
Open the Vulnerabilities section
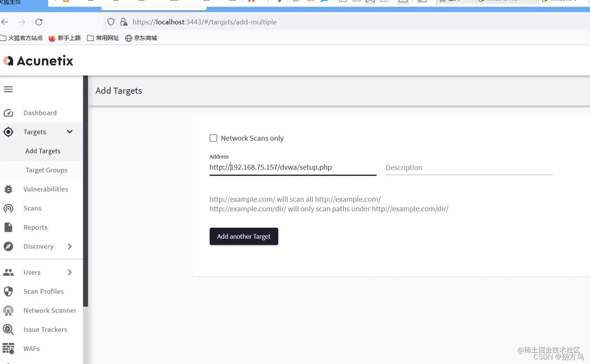[x=46, y=189]
